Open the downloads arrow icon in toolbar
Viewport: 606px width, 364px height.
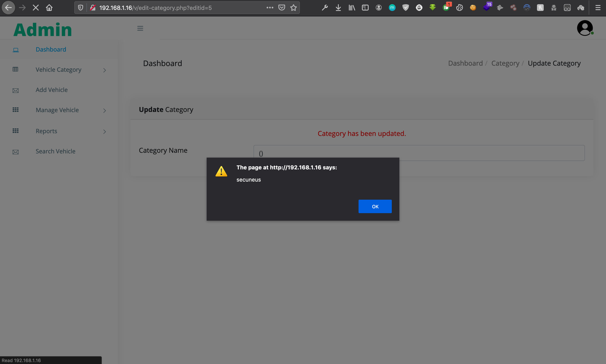click(x=338, y=8)
